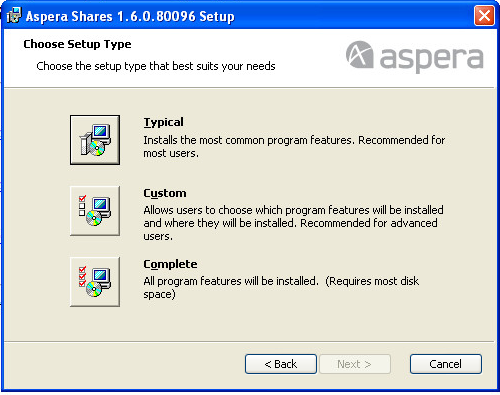500x395 pixels.
Task: Close the Aspera Shares Setup window
Action: click(x=484, y=15)
